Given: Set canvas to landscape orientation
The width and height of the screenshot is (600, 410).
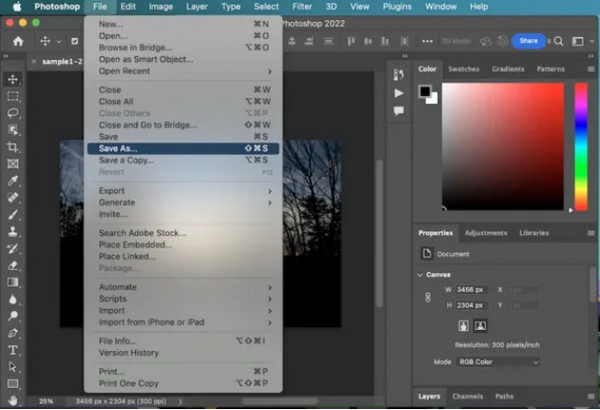Looking at the screenshot, I should [x=480, y=325].
